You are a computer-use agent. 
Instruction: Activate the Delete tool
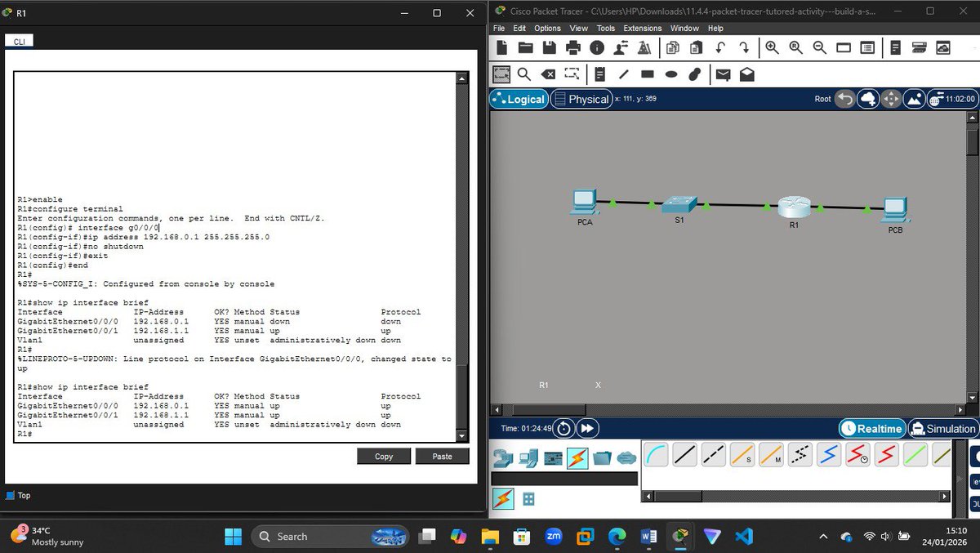click(x=548, y=74)
